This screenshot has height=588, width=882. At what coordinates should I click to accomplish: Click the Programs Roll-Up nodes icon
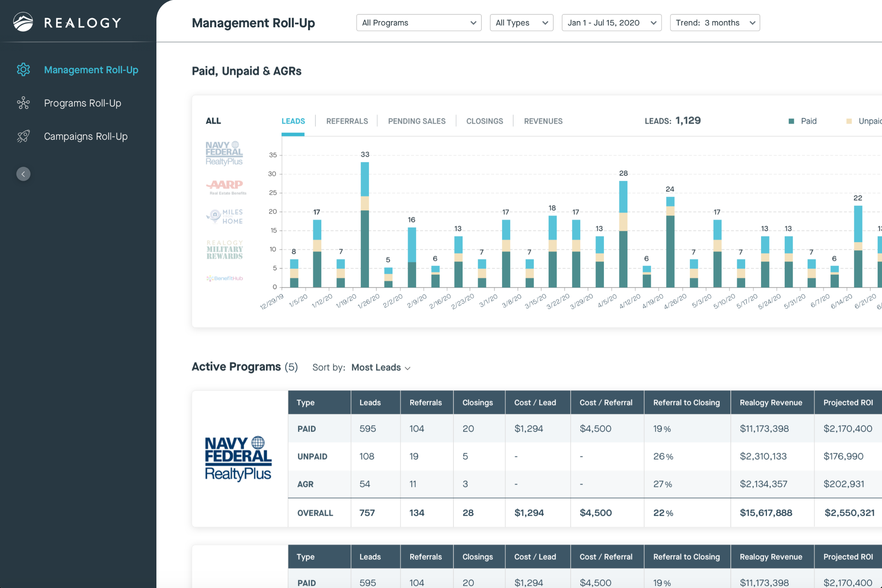click(23, 103)
